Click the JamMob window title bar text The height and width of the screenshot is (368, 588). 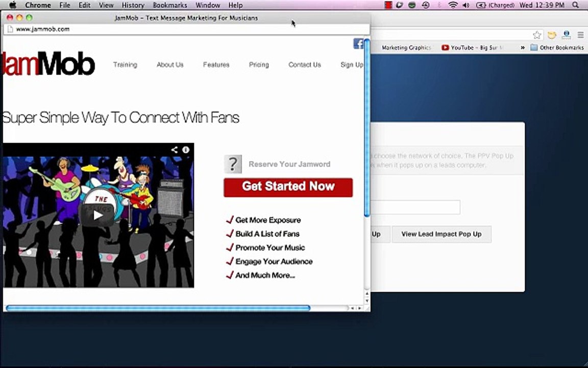pos(186,18)
